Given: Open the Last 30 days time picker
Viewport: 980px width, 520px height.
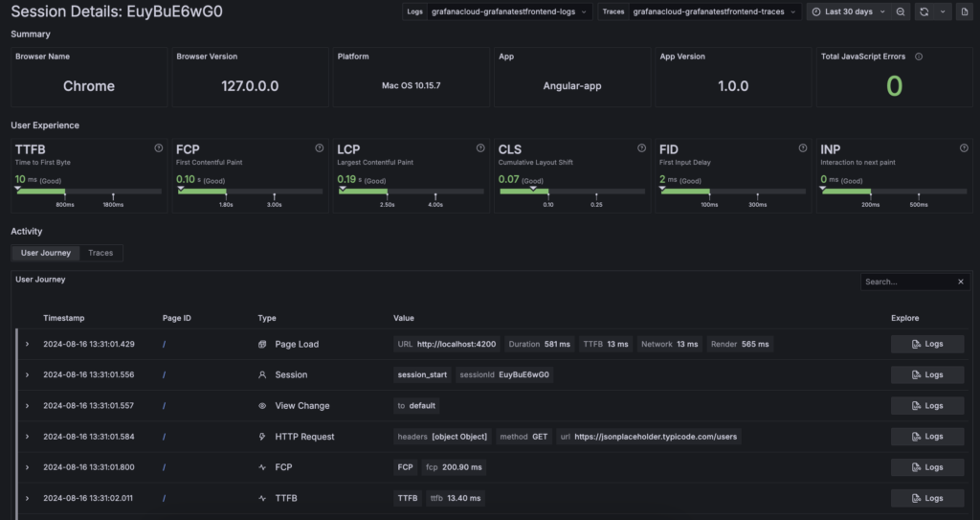Looking at the screenshot, I should coord(849,11).
